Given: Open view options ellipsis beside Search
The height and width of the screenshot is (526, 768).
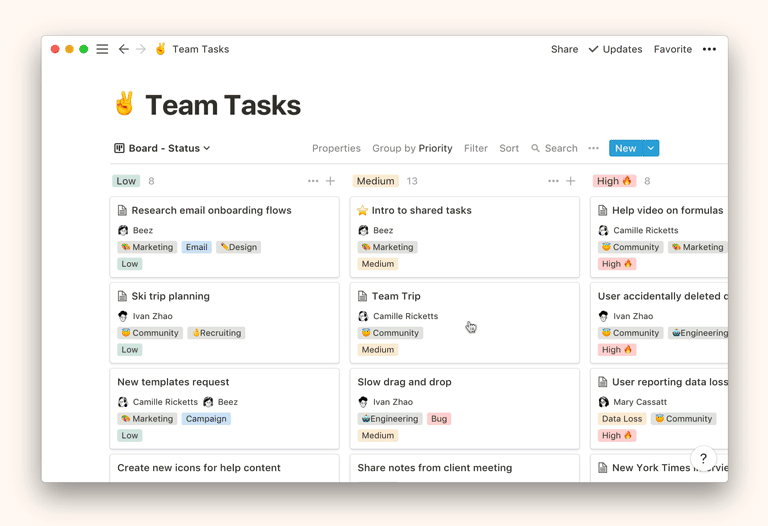Looking at the screenshot, I should click(x=593, y=148).
